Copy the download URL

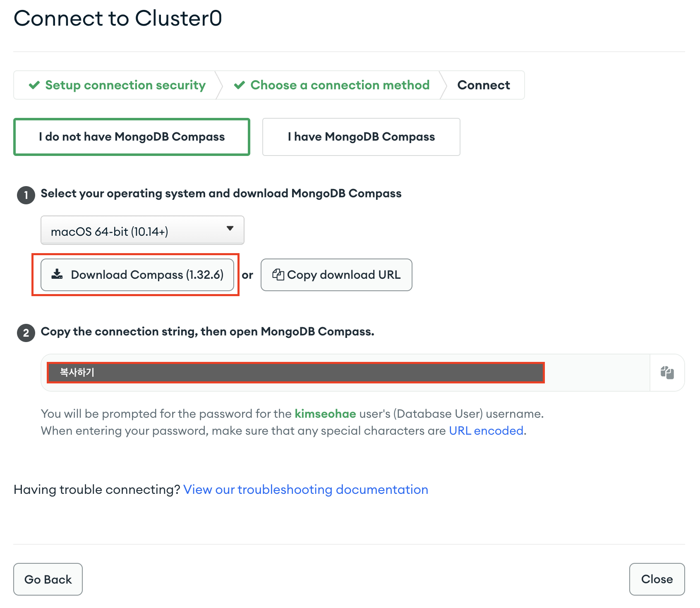pyautogui.click(x=336, y=275)
